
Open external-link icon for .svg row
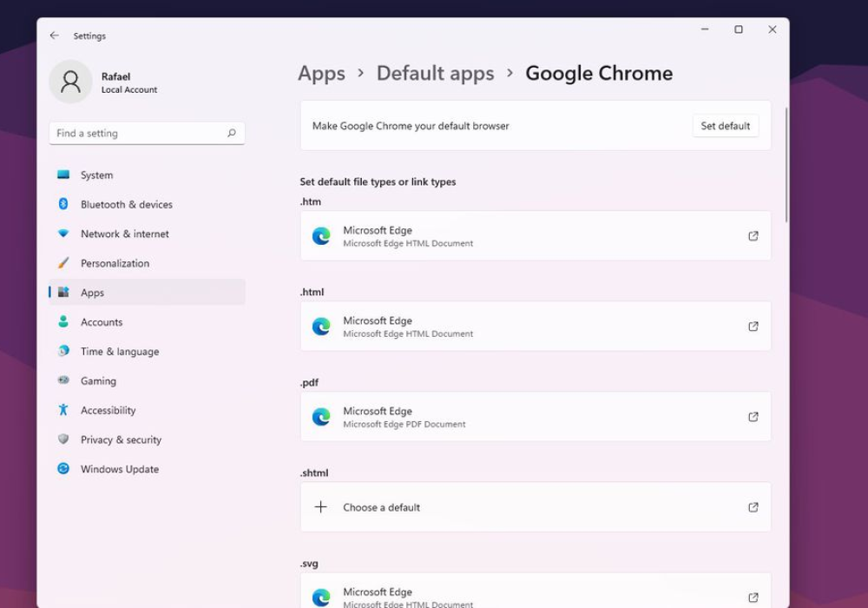[753, 598]
